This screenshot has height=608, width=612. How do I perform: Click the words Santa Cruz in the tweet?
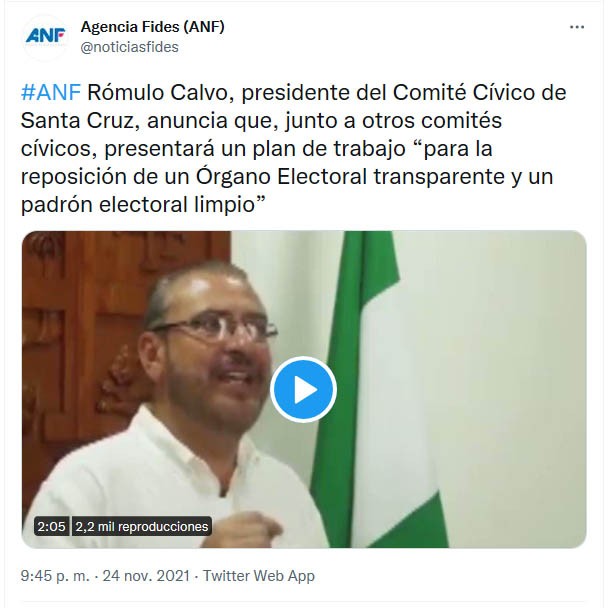pyautogui.click(x=77, y=121)
